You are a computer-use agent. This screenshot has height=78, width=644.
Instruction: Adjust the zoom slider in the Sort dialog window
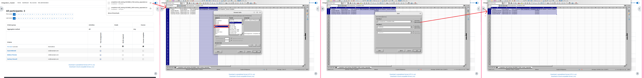460,69
